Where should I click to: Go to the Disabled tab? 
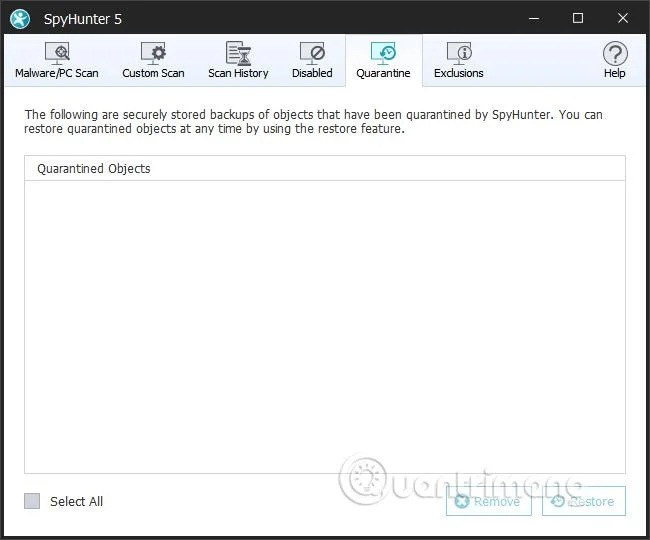click(x=312, y=61)
